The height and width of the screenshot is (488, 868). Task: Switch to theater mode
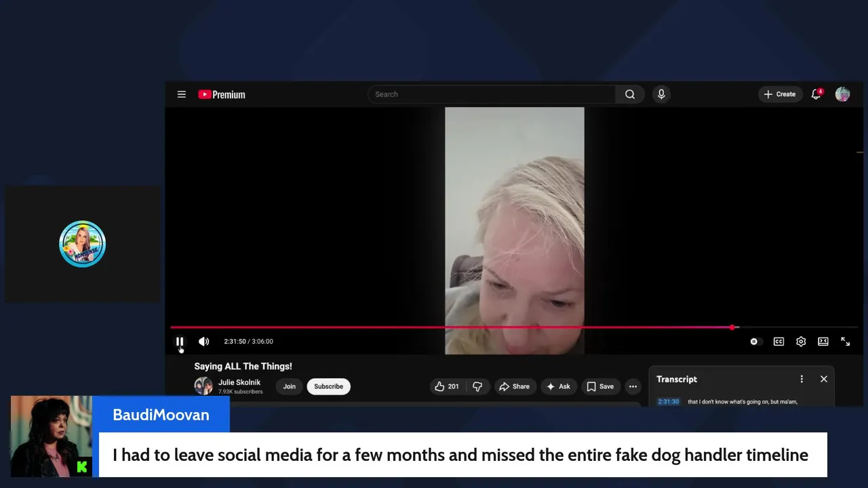823,342
